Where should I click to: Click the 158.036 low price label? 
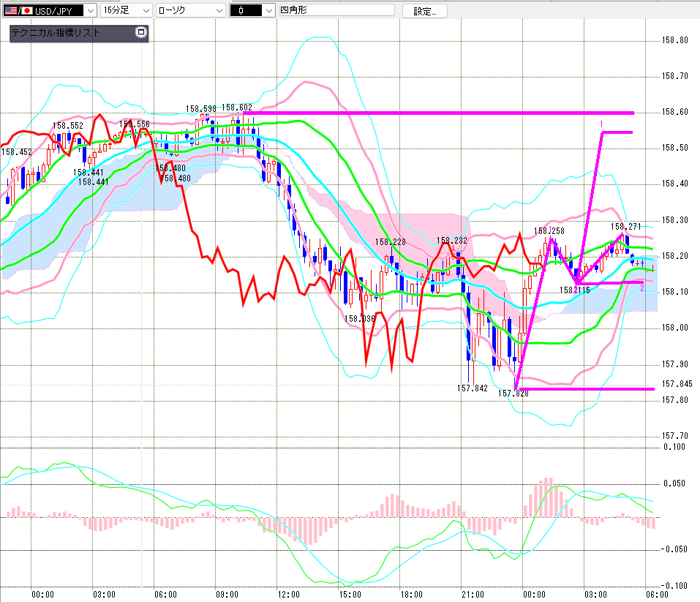(360, 318)
